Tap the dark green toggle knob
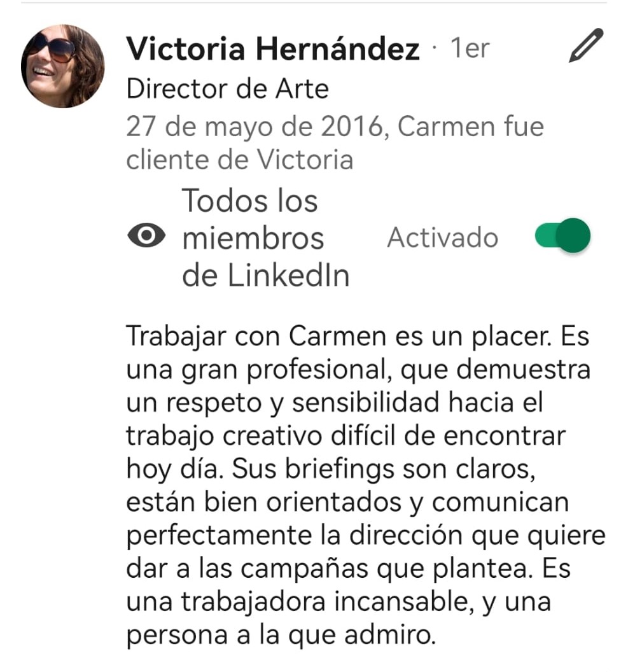 (x=573, y=235)
